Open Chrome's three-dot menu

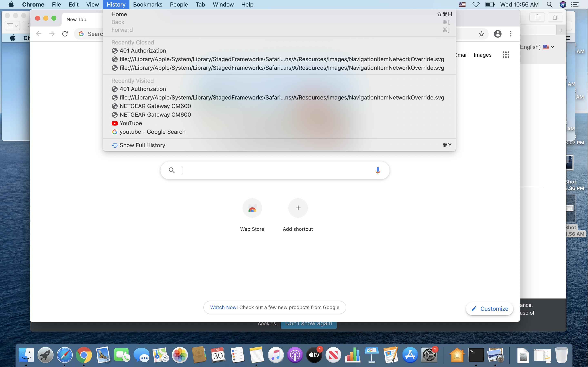click(x=511, y=34)
